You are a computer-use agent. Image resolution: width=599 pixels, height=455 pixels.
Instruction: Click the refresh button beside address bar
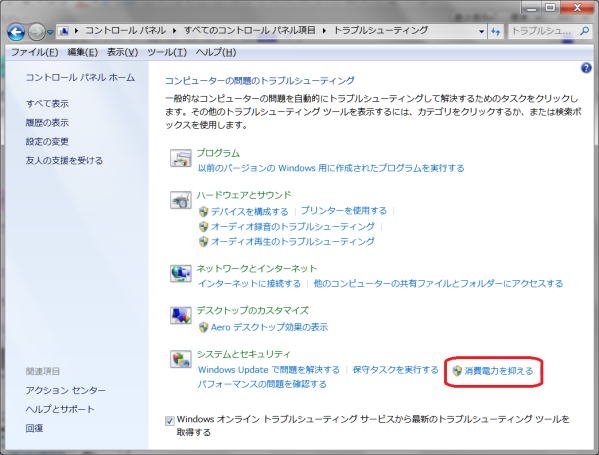click(495, 31)
